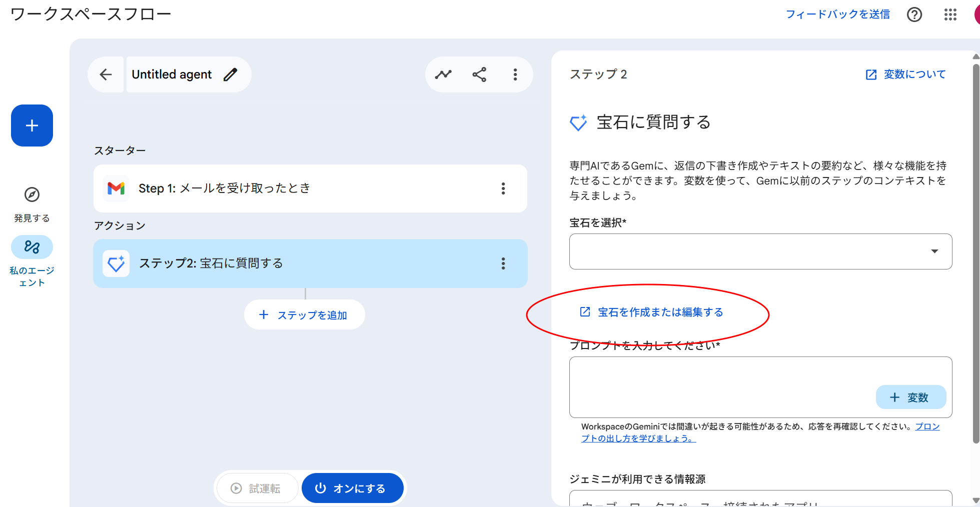
Task: Open ステップ2 three-dot options menu
Action: [503, 263]
